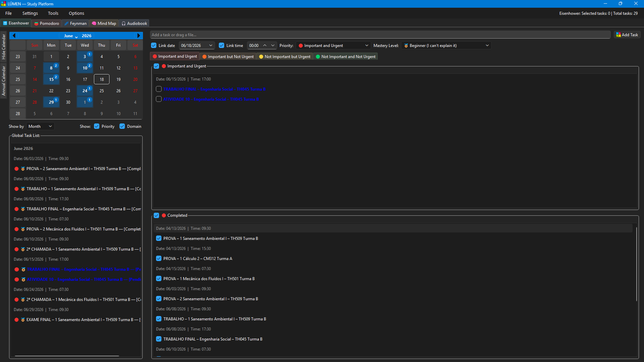
Task: Open the Options menu
Action: pyautogui.click(x=77, y=13)
